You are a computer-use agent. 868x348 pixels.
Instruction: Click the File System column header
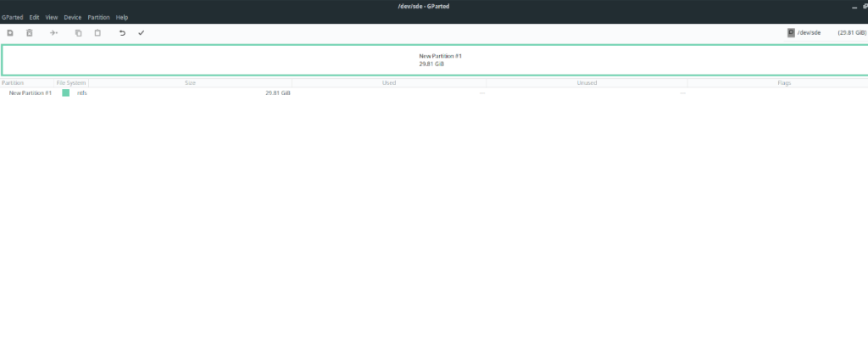click(x=71, y=83)
